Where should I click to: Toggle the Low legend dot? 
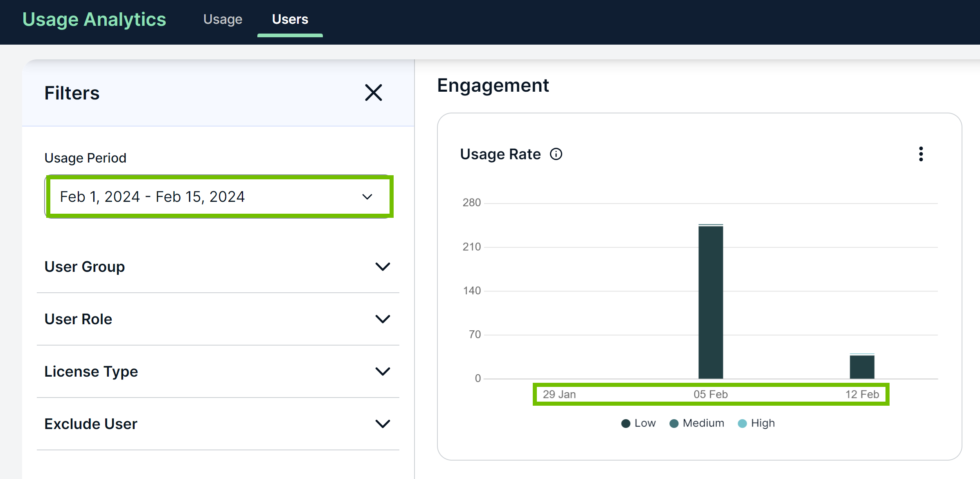[626, 423]
